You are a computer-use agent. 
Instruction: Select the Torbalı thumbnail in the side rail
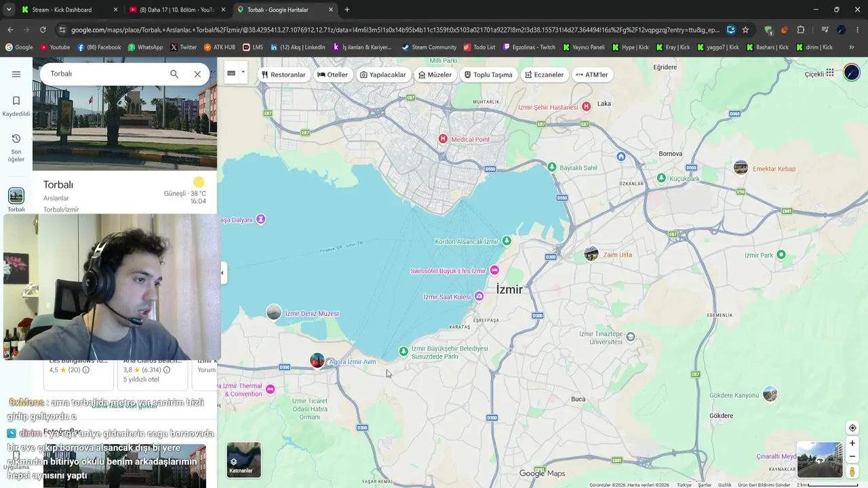[16, 196]
